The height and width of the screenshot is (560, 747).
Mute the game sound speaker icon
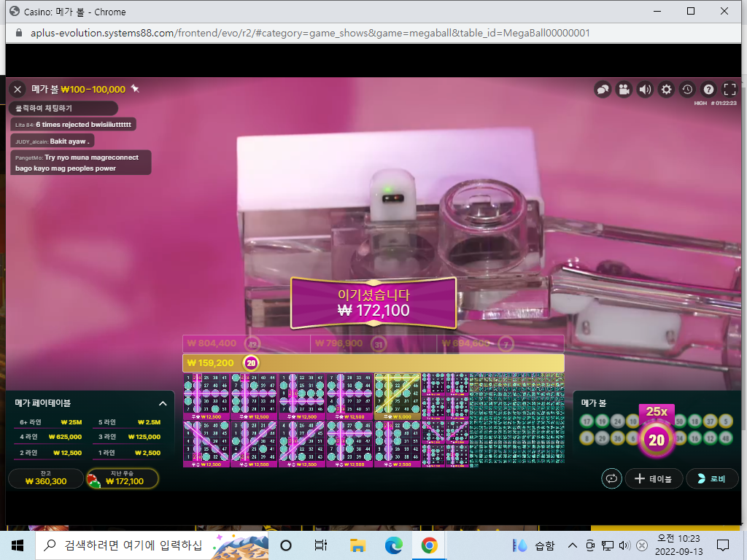[645, 90]
